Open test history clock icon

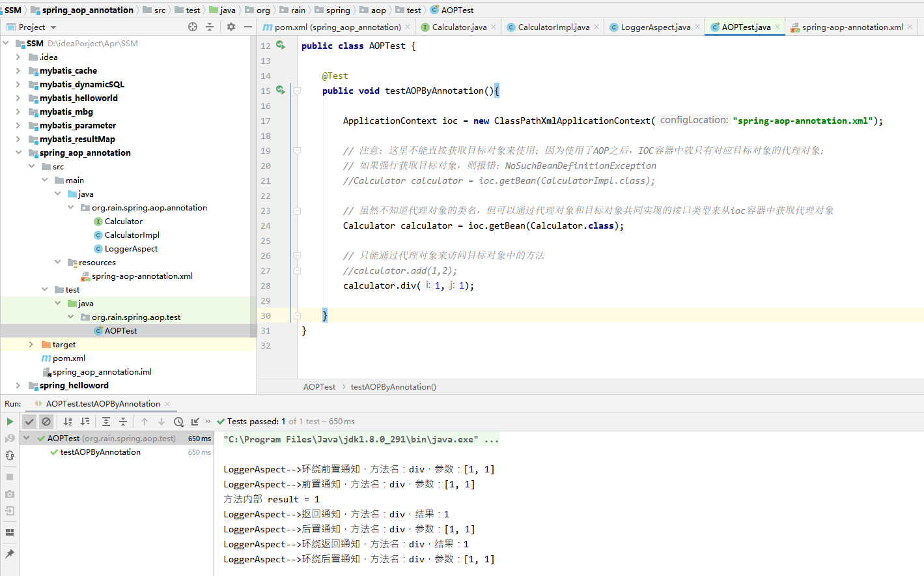pyautogui.click(x=178, y=422)
